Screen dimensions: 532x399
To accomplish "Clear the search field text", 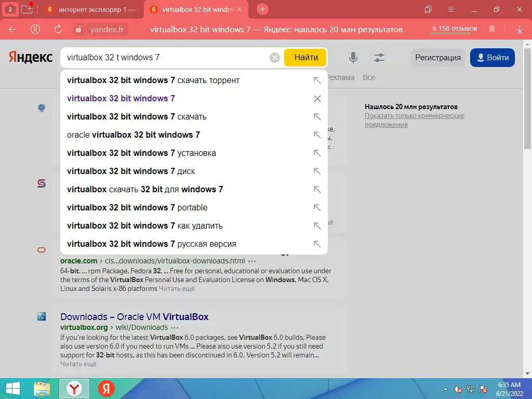I will pos(275,58).
